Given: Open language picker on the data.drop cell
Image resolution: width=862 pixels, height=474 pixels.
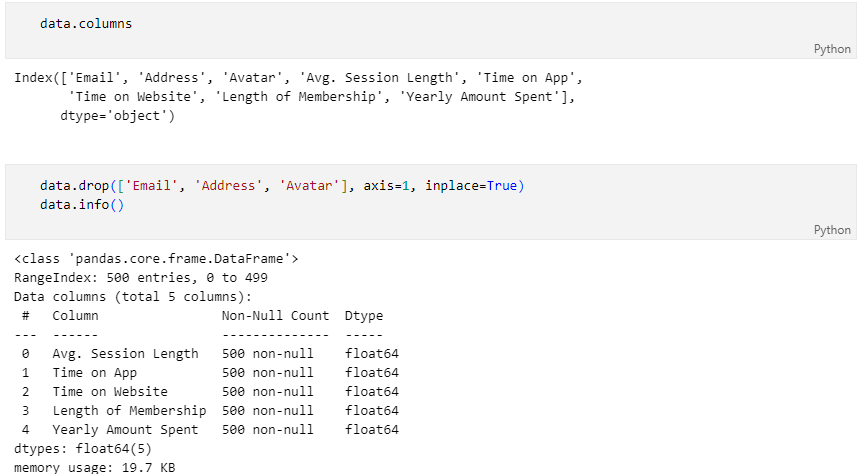Looking at the screenshot, I should click(832, 230).
